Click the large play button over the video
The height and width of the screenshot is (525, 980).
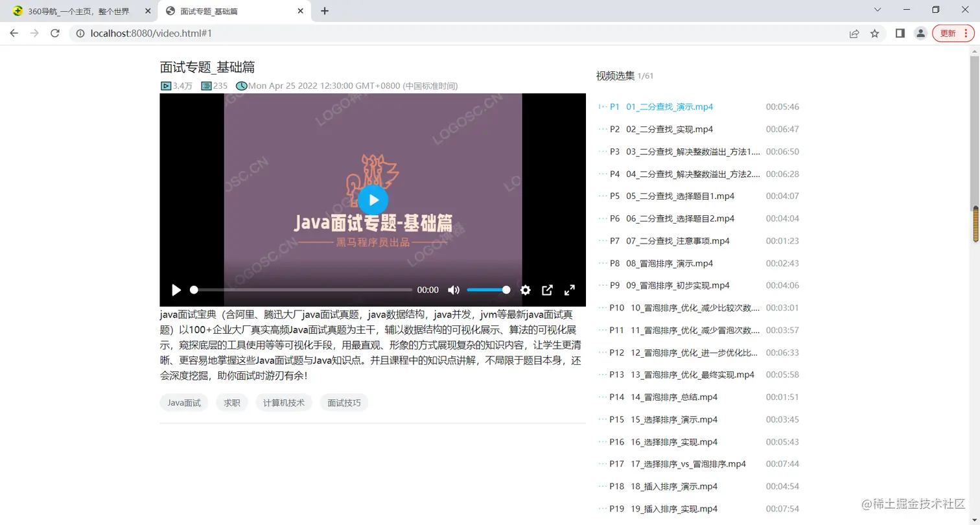coord(373,200)
